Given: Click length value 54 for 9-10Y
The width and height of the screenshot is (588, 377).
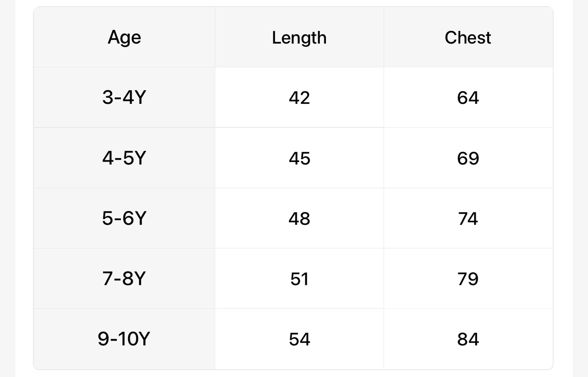Looking at the screenshot, I should coord(299,339).
